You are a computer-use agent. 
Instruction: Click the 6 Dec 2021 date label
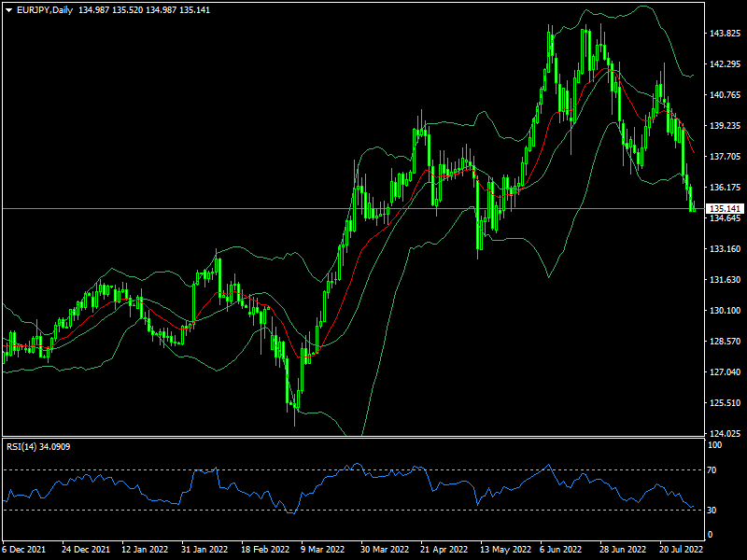point(24,550)
